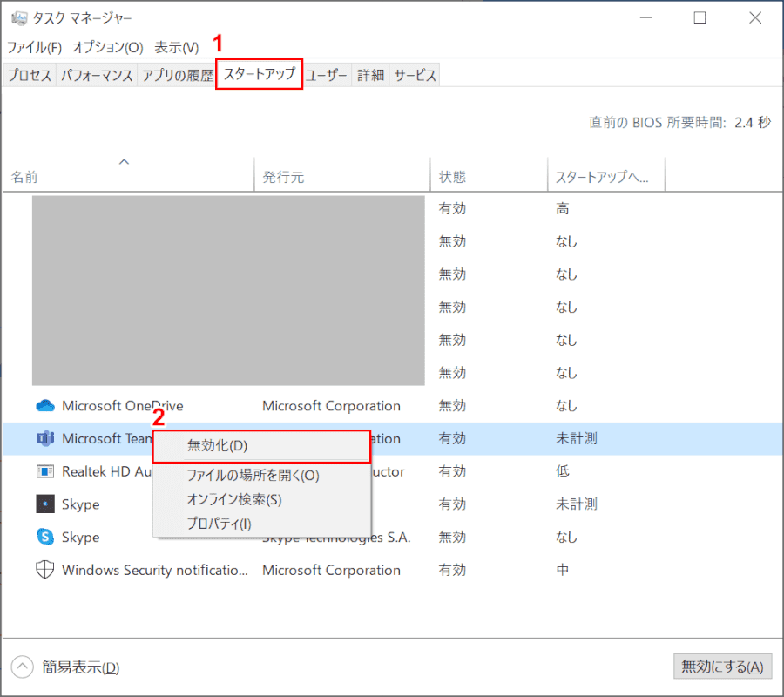Click the Realtek HD Audio icon

pyautogui.click(x=45, y=471)
